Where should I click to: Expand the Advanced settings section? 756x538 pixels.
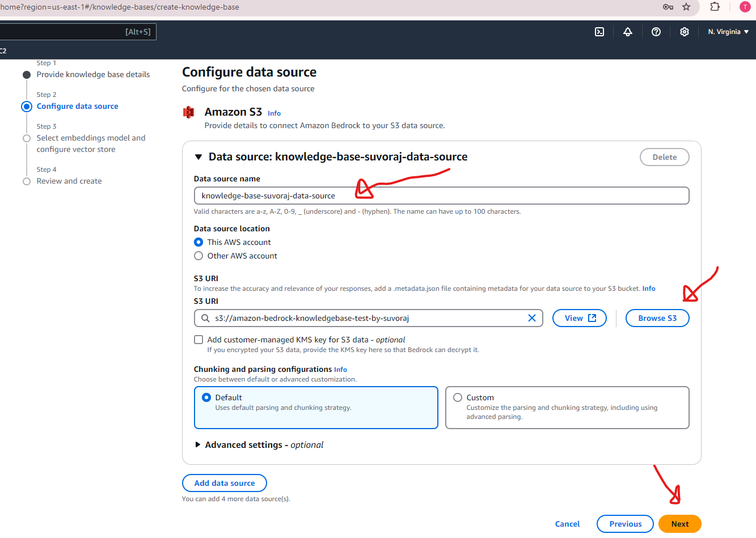[x=197, y=445]
